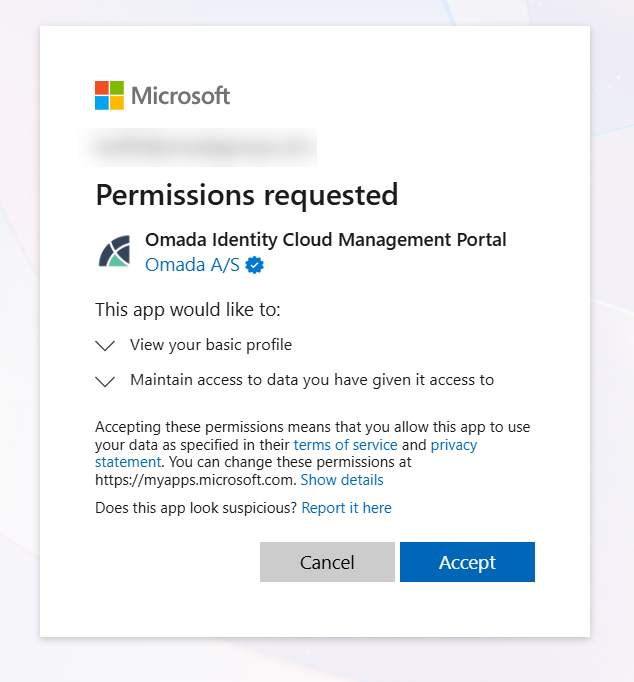
Task: Click the verified publisher badge icon
Action: [x=254, y=265]
